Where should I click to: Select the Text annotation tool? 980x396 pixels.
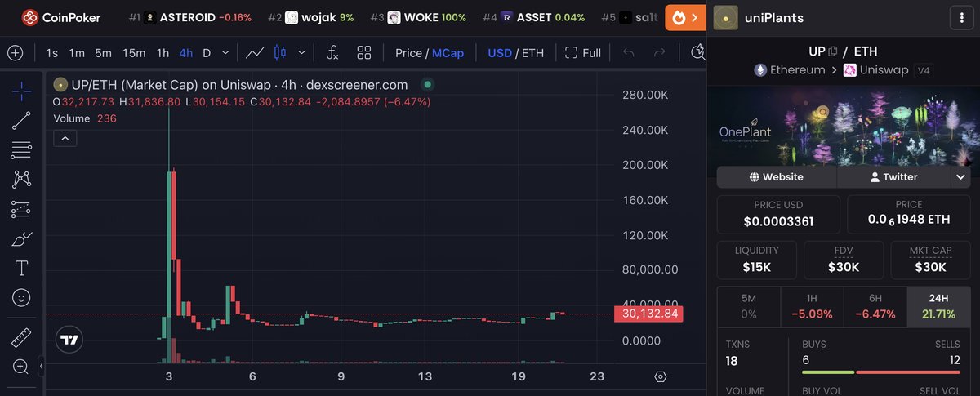(21, 269)
